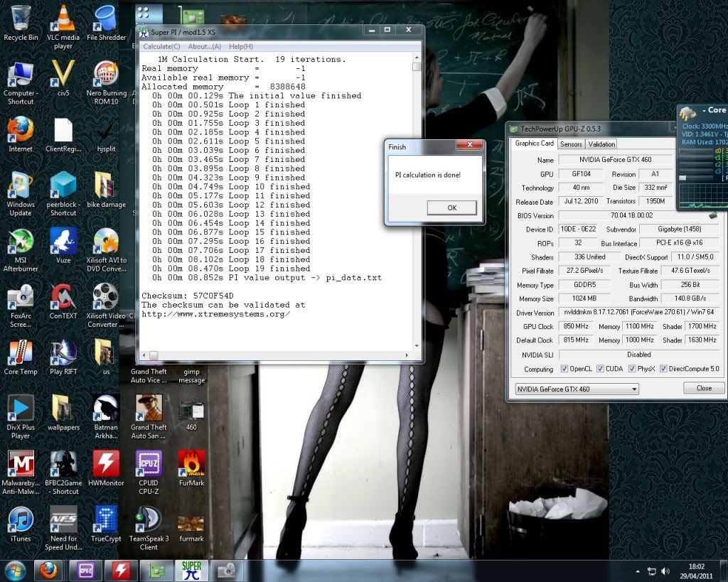Toggle the CUDA checkbox
This screenshot has width=728, height=582.
coord(600,369)
